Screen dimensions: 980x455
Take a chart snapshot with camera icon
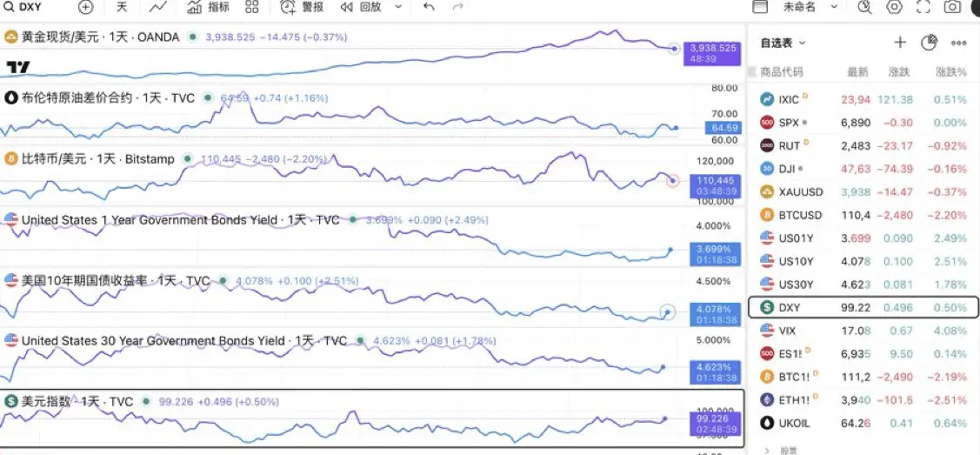[952, 8]
